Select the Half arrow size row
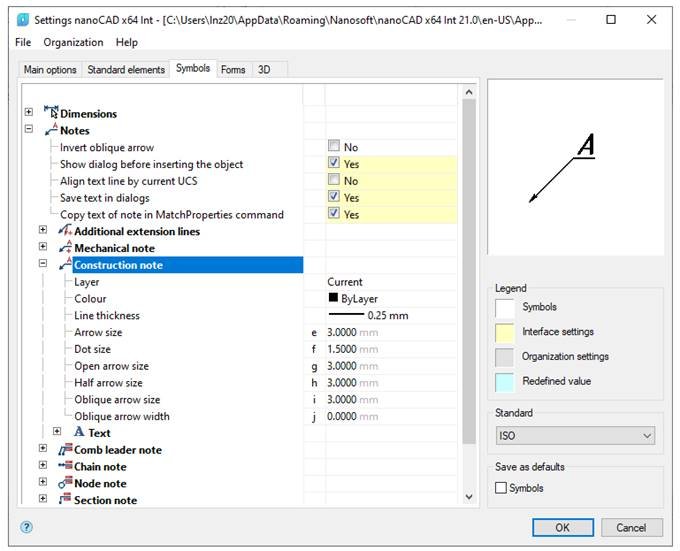680x551 pixels. pyautogui.click(x=108, y=383)
